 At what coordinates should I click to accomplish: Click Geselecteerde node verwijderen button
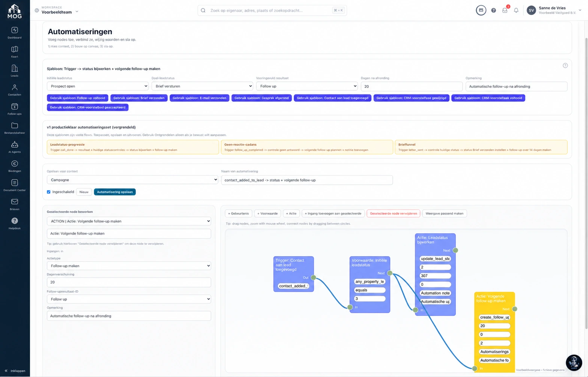point(393,213)
